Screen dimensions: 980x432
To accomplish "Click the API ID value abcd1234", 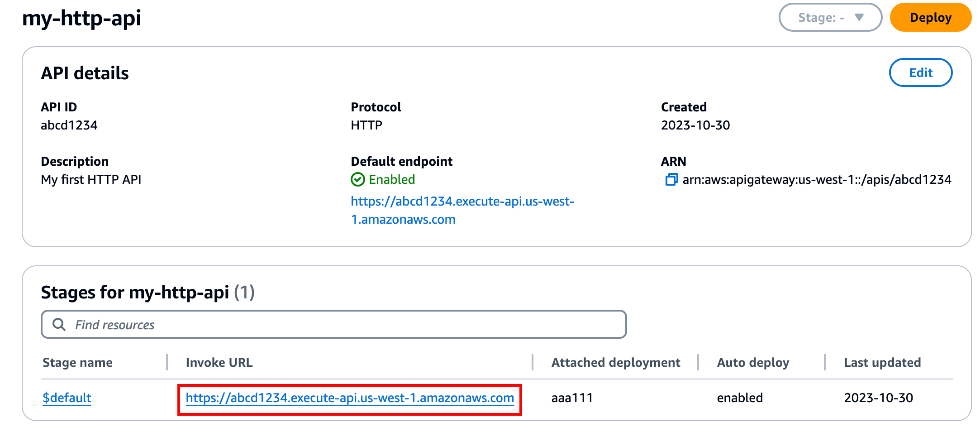I will (x=69, y=125).
